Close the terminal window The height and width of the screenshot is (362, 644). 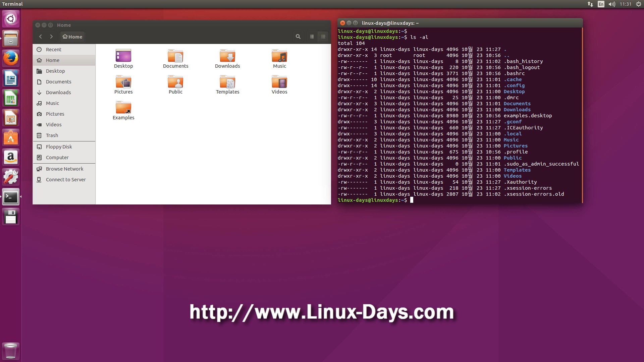[x=342, y=23]
